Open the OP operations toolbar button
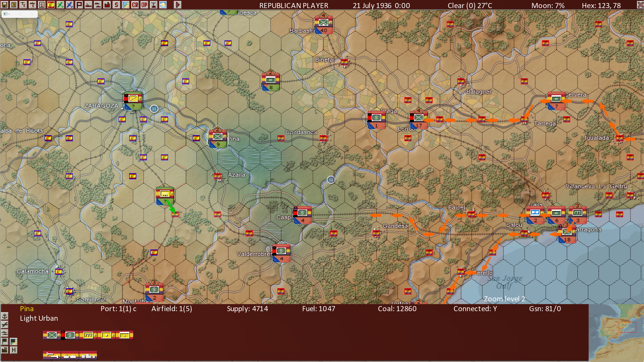 coord(144,5)
